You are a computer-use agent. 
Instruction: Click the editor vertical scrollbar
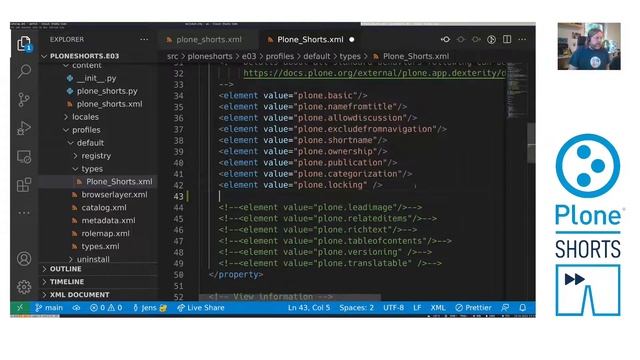(x=531, y=143)
